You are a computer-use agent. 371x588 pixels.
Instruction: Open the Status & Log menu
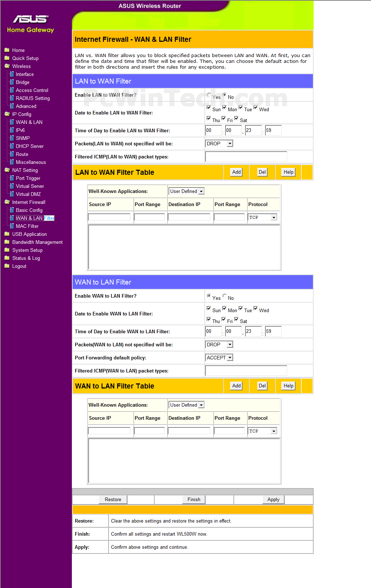click(26, 258)
